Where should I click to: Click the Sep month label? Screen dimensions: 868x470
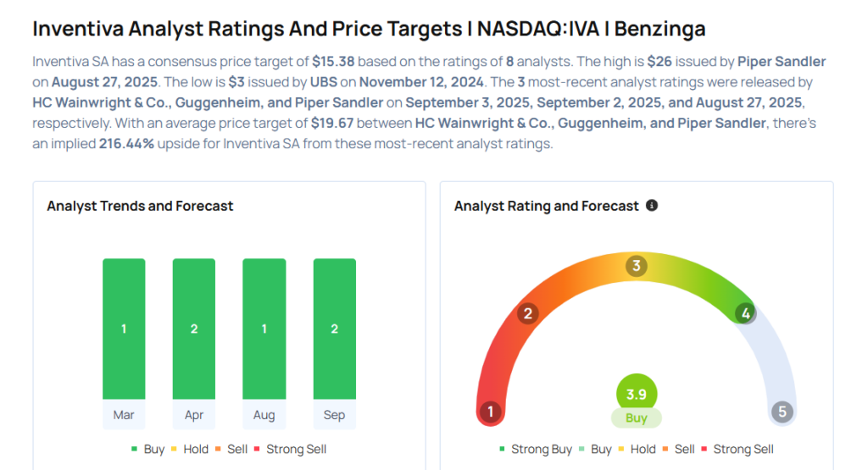tap(334, 415)
